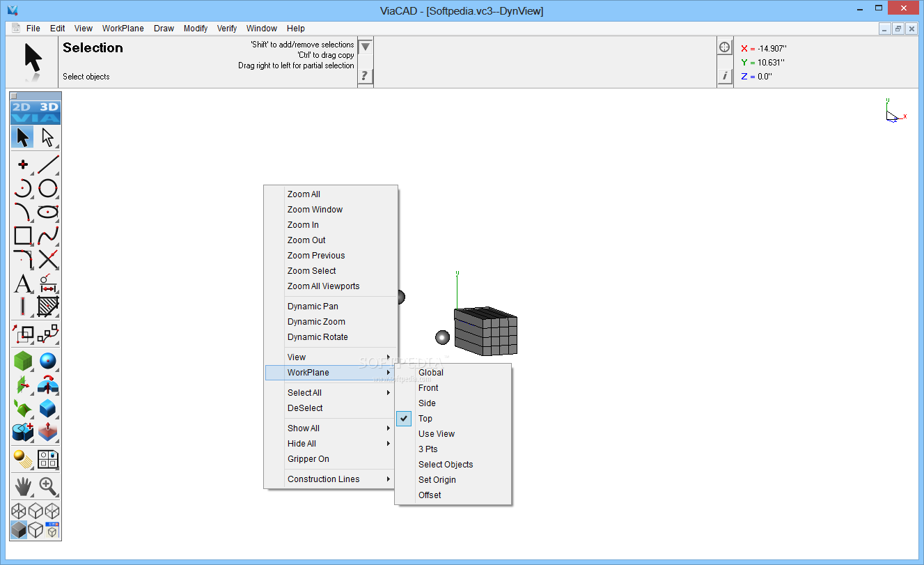Open the layout views tool flyout
Screen dimensions: 924x565
(47, 459)
